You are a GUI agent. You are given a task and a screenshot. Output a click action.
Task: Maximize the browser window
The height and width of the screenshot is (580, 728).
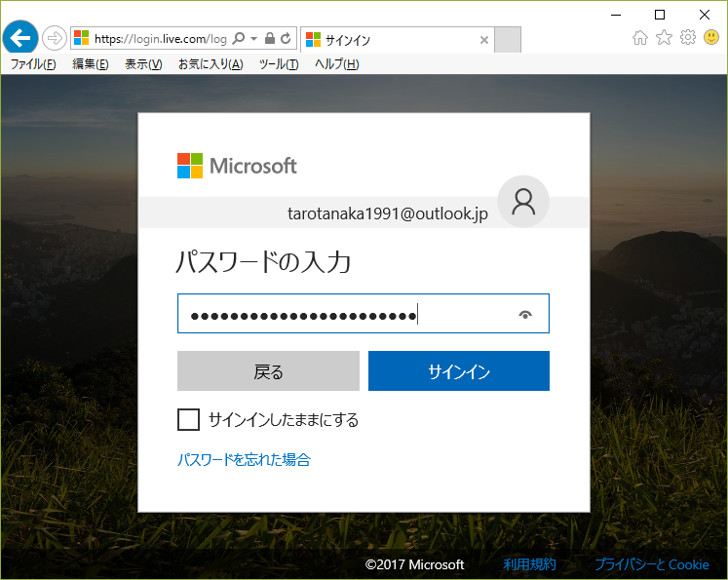(660, 15)
